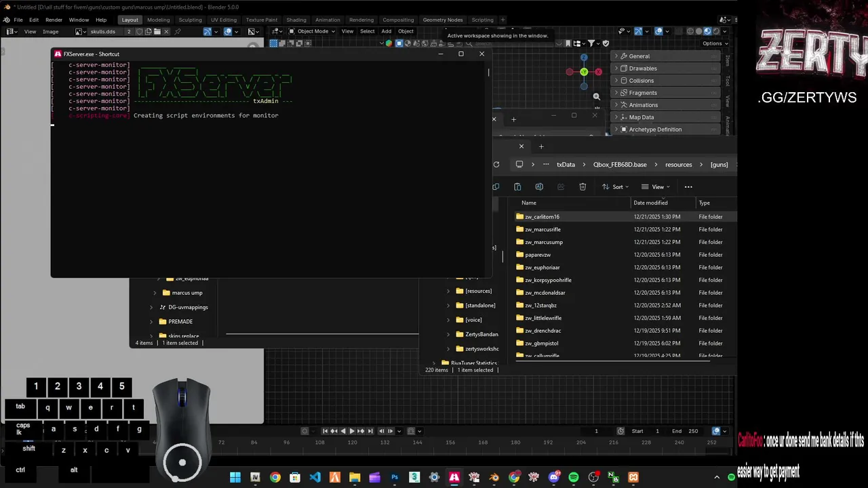Image resolution: width=868 pixels, height=488 pixels.
Task: Open the Sort dropdown in File Explorer
Action: tap(616, 186)
